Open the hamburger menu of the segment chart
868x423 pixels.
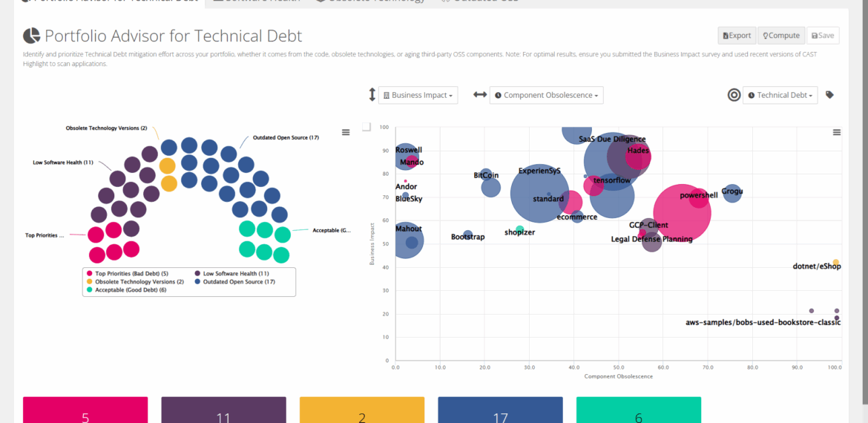[346, 132]
